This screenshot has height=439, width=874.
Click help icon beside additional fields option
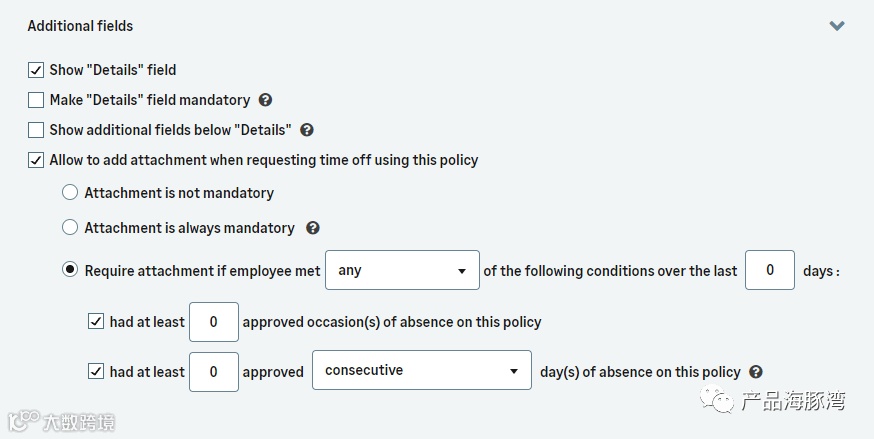point(307,130)
